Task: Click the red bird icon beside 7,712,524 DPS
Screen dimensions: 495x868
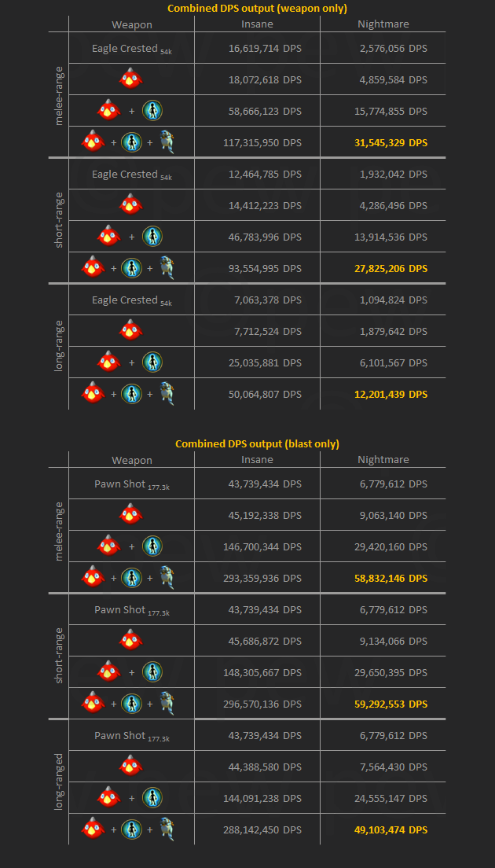Action: coord(130,331)
